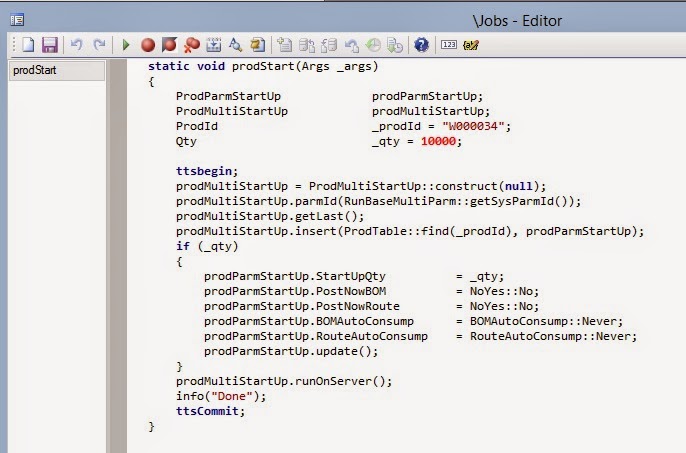Click the RouteAutoConsump::Never assignment line

click(x=420, y=336)
